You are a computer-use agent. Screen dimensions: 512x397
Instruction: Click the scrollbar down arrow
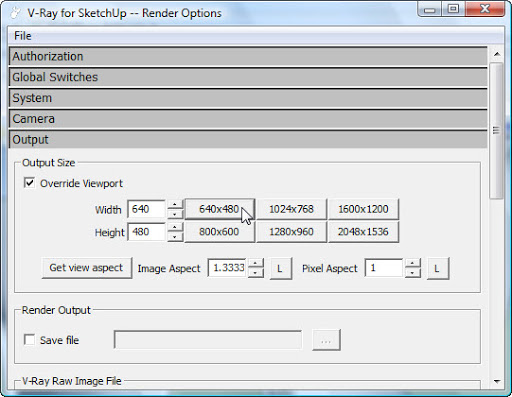pos(497,381)
